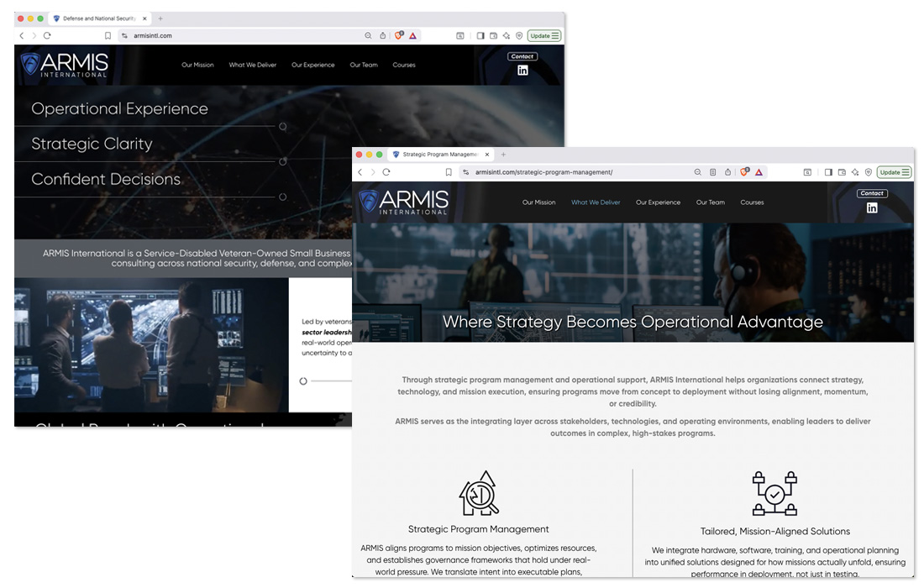Open reader mode icon in front window

tap(713, 172)
